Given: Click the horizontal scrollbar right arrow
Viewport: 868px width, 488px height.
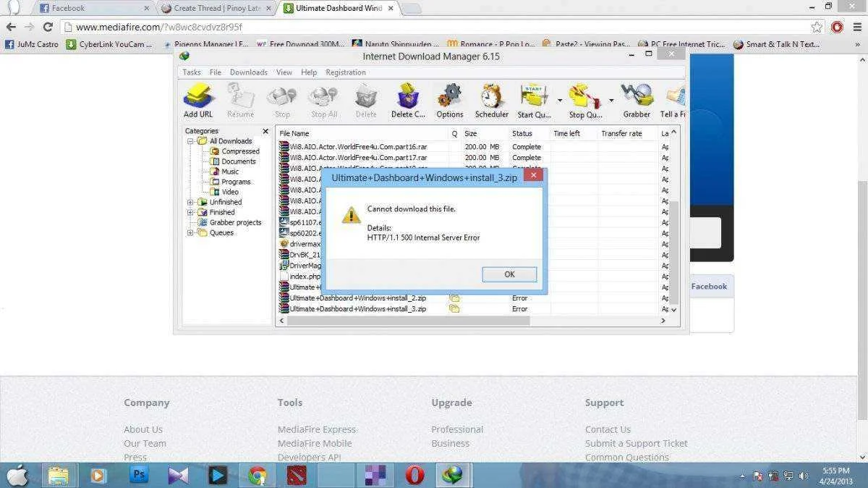Looking at the screenshot, I should (663, 320).
